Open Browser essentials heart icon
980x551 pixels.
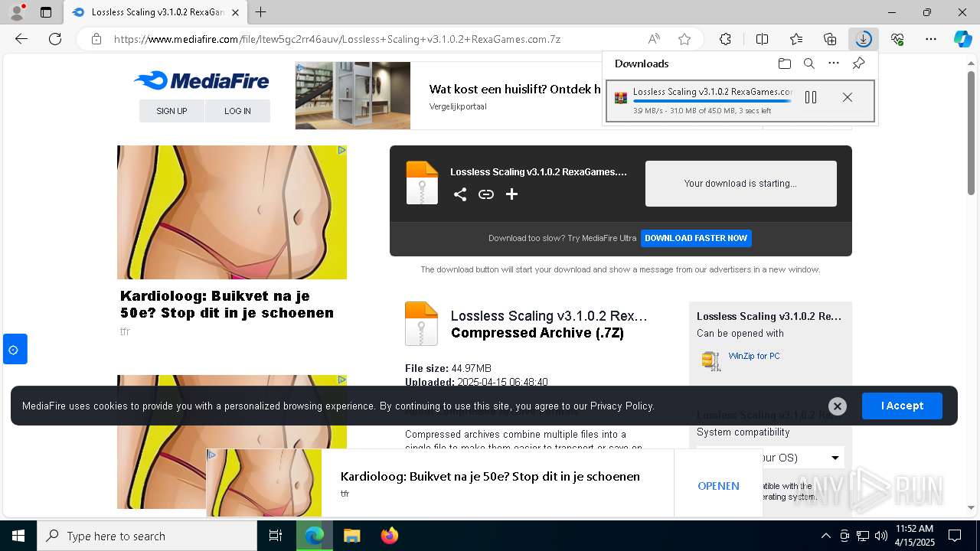pos(897,39)
